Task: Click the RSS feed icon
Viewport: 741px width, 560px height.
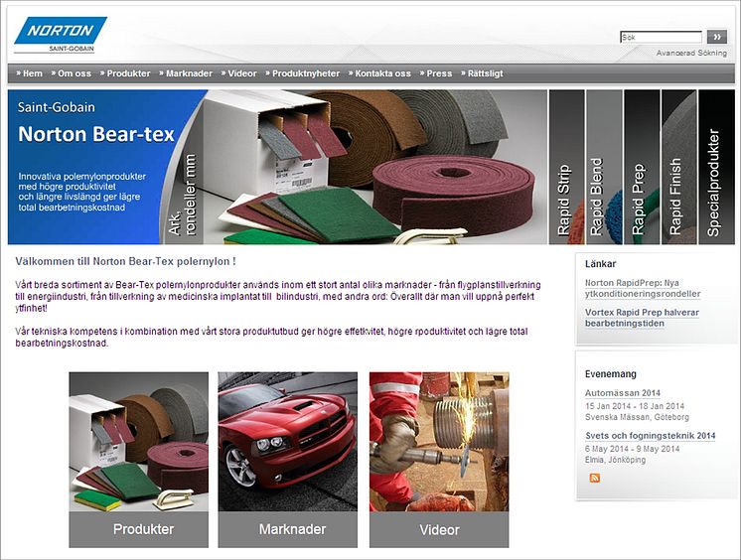Action: 595,478
